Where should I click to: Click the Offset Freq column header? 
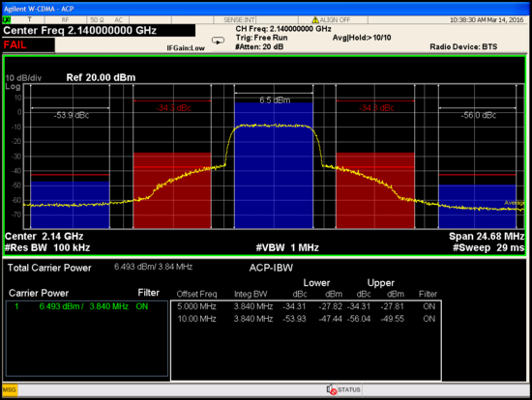pyautogui.click(x=196, y=294)
